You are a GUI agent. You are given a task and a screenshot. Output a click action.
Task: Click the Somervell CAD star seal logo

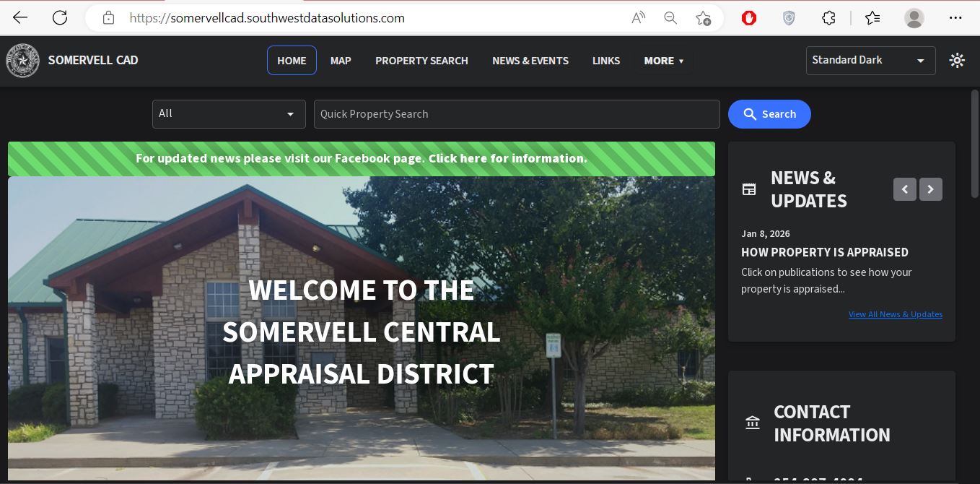point(23,61)
